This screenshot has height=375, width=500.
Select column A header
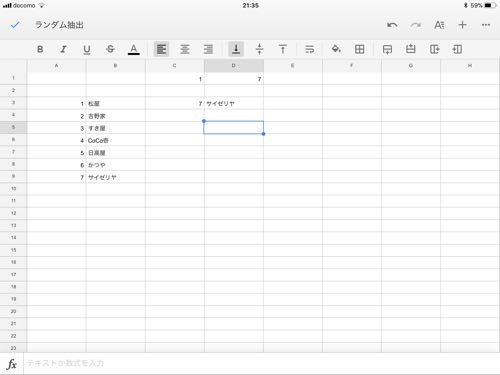tap(56, 66)
